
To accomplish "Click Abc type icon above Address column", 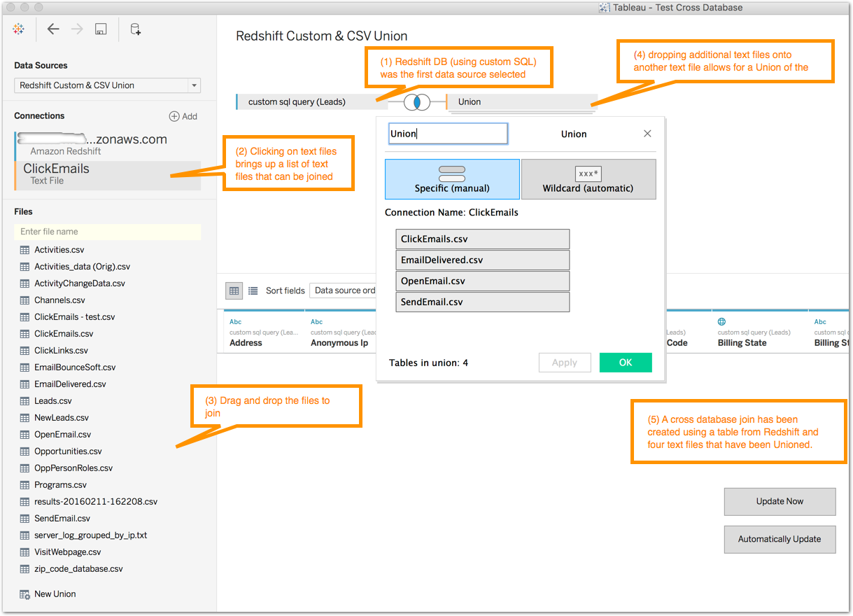I will point(236,322).
